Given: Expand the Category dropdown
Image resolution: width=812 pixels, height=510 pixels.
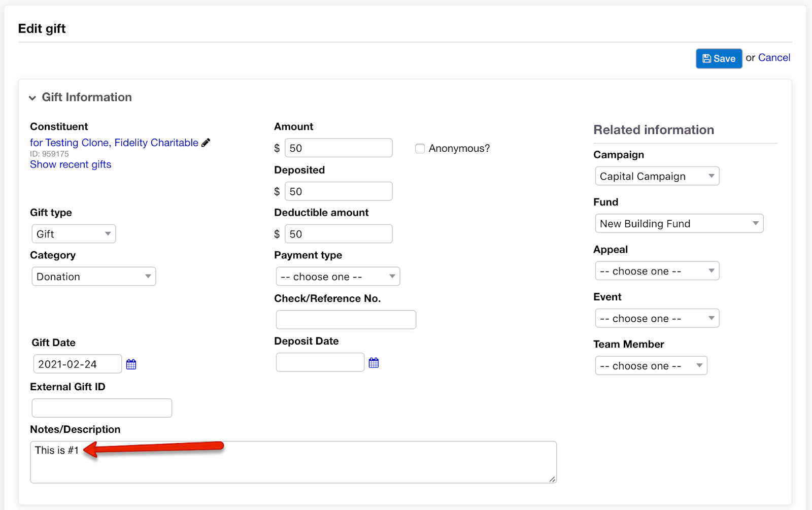Looking at the screenshot, I should coord(93,277).
